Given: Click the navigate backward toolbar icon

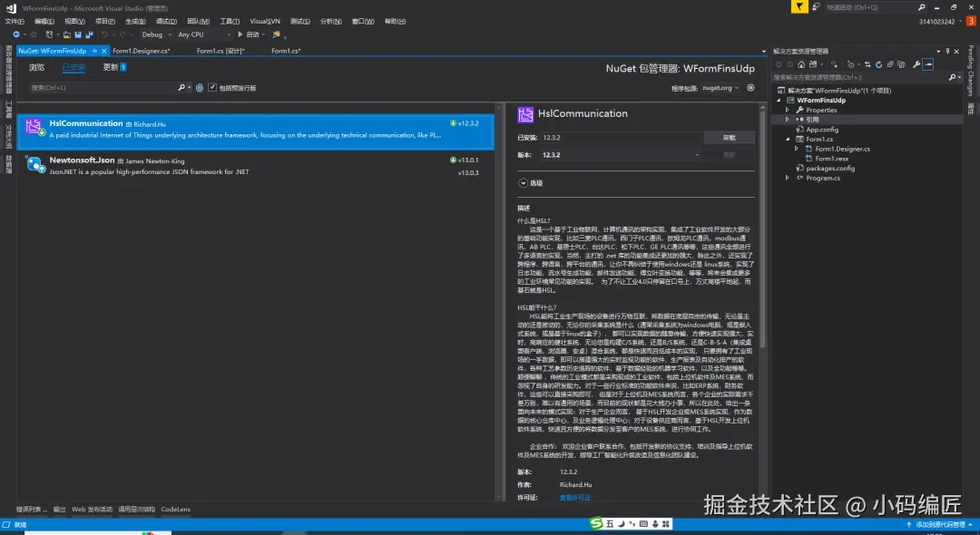Looking at the screenshot, I should pos(16,34).
